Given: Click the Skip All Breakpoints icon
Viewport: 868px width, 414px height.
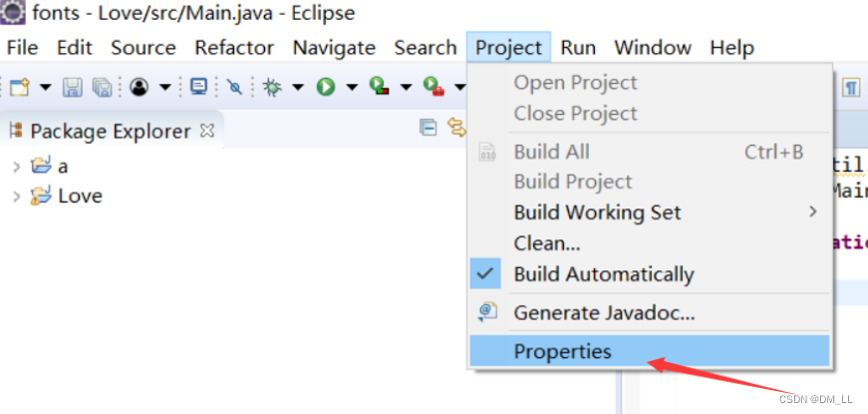Looking at the screenshot, I should 235,87.
